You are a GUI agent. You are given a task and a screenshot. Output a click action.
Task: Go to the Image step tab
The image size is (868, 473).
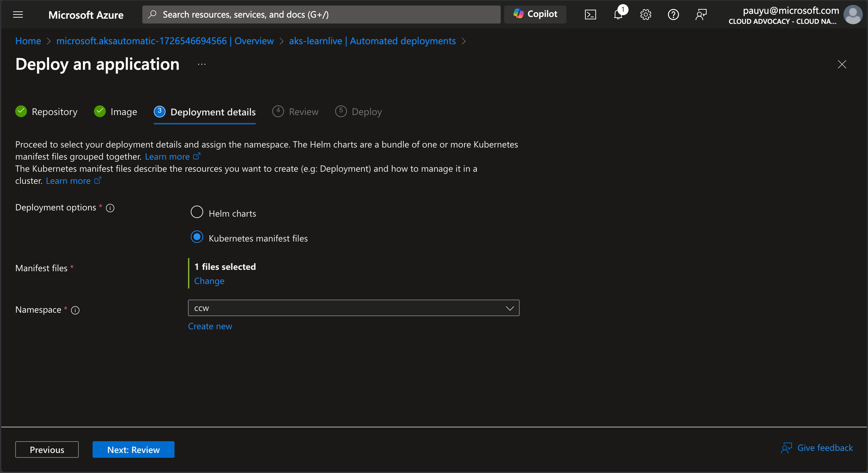point(115,112)
